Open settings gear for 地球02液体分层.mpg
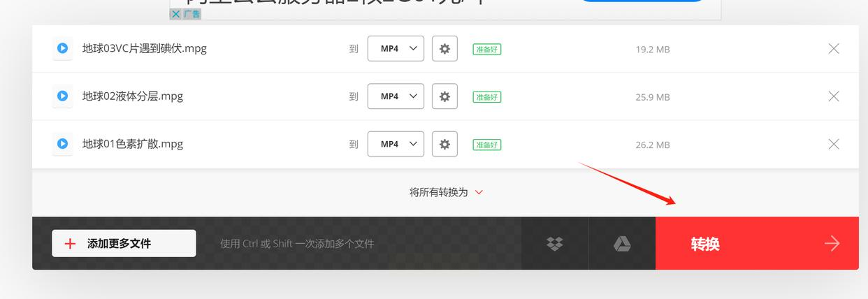 (x=444, y=96)
